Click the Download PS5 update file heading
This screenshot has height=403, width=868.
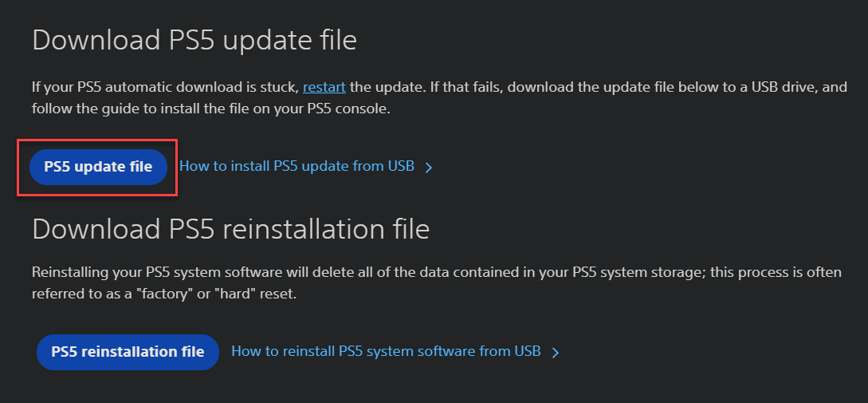(x=194, y=40)
